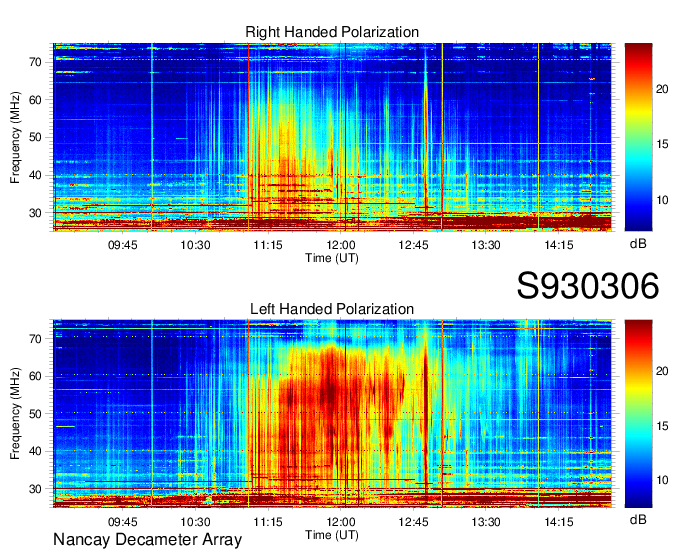Click the 11:15 time tick of Left Handed plot
The width and height of the screenshot is (680, 552).
(268, 522)
